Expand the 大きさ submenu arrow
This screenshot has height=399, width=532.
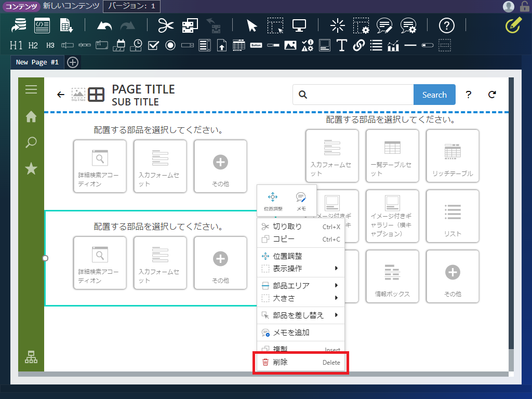coord(336,298)
